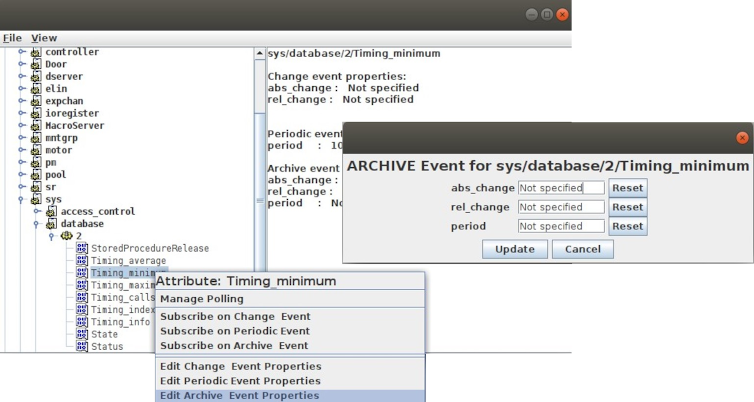Screen dimensions: 754x402
Task: Click the MacroServer device class icon
Action: pyautogui.click(x=36, y=126)
